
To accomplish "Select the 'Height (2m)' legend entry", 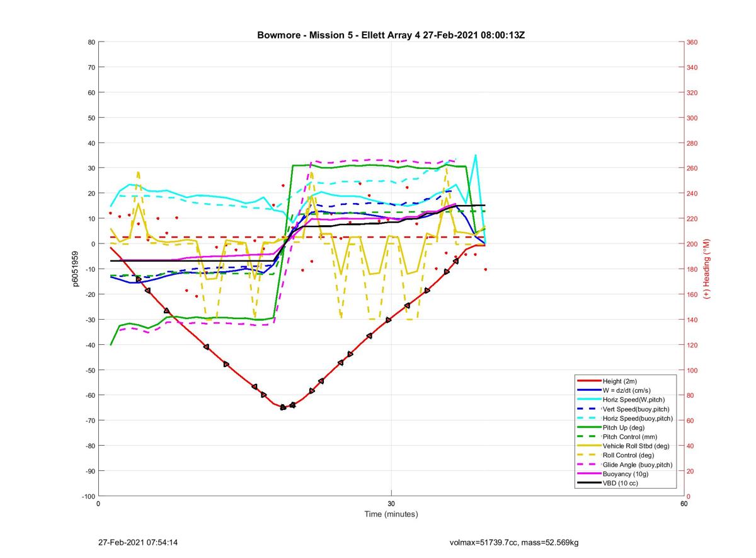I will 620,381.
